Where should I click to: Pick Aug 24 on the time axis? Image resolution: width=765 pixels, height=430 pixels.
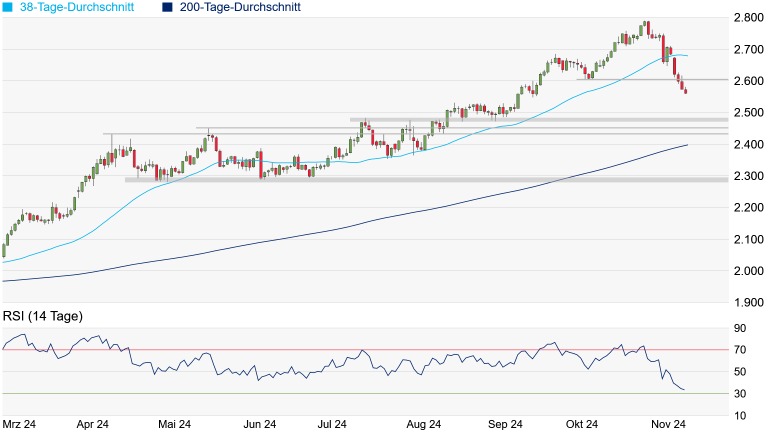[424, 424]
